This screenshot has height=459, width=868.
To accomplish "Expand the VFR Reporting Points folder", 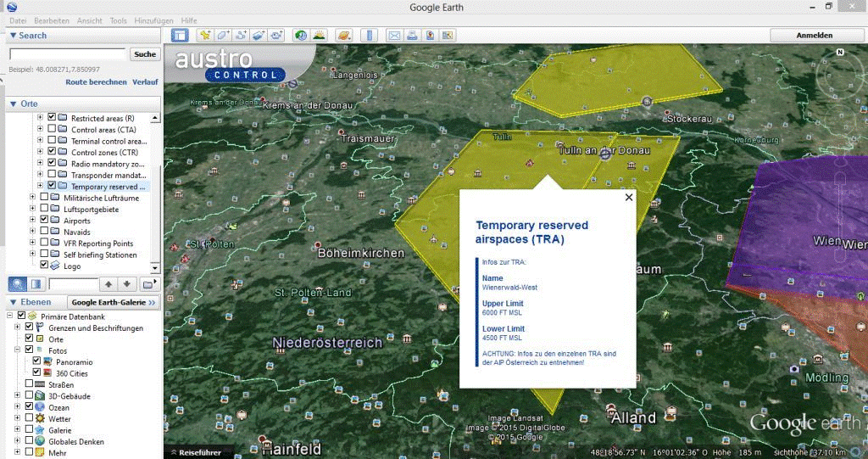I will [x=32, y=243].
